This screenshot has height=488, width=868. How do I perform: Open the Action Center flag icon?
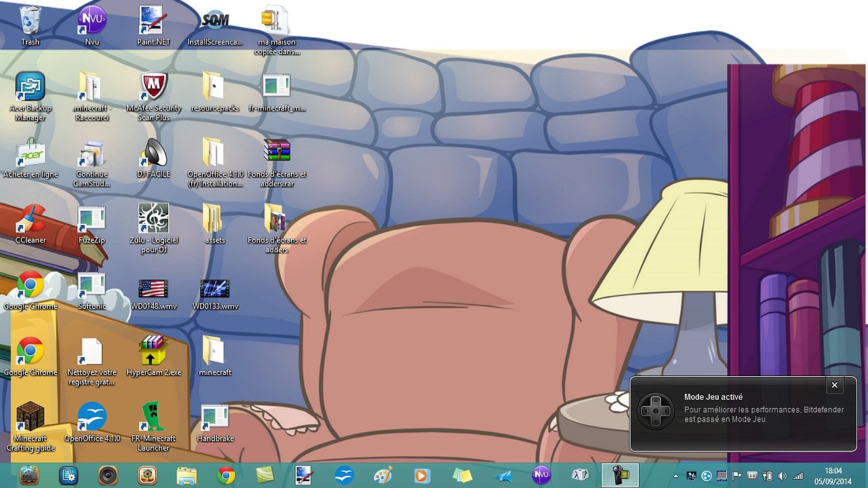click(x=736, y=476)
